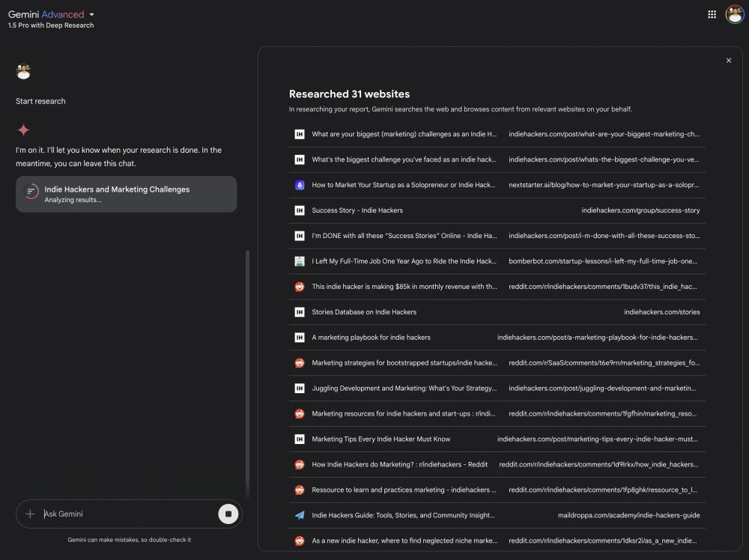The width and height of the screenshot is (749, 560).
Task: Open the indiehackers.com/group/success-story URL
Action: coord(640,210)
